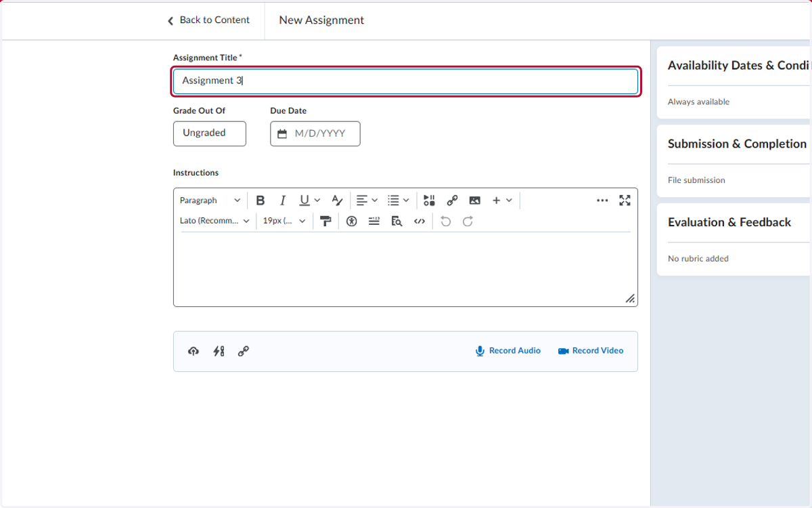Viewport: 812px width, 508px height.
Task: Click Record Audio
Action: click(507, 351)
